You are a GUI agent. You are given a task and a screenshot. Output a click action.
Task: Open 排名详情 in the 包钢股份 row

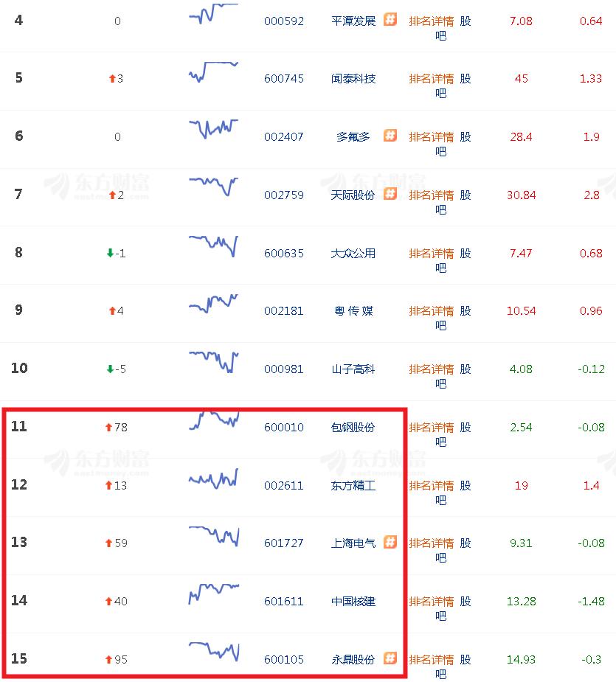pos(432,428)
